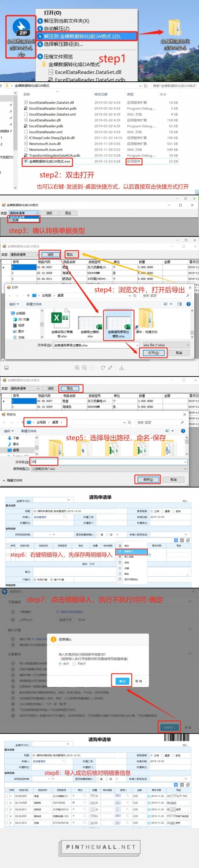Screen dimensions: 199x868
Task: Click download icon in viewer toolbar
Action: tap(121, 368)
